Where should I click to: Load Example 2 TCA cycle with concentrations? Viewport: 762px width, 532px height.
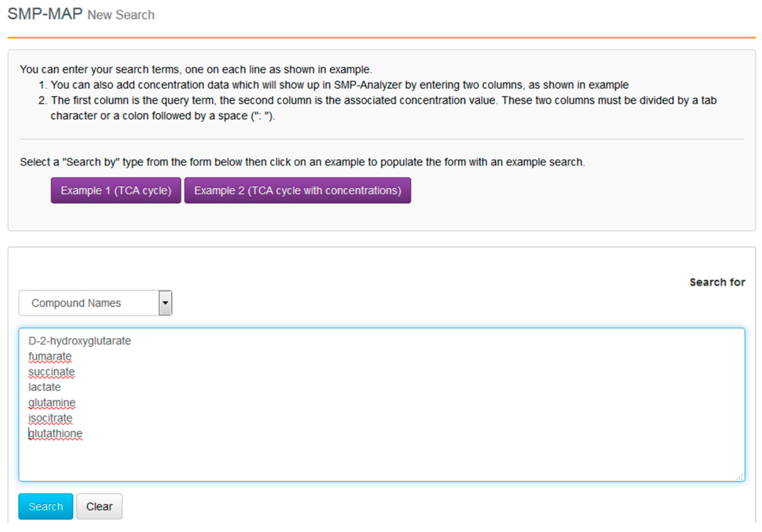(298, 190)
